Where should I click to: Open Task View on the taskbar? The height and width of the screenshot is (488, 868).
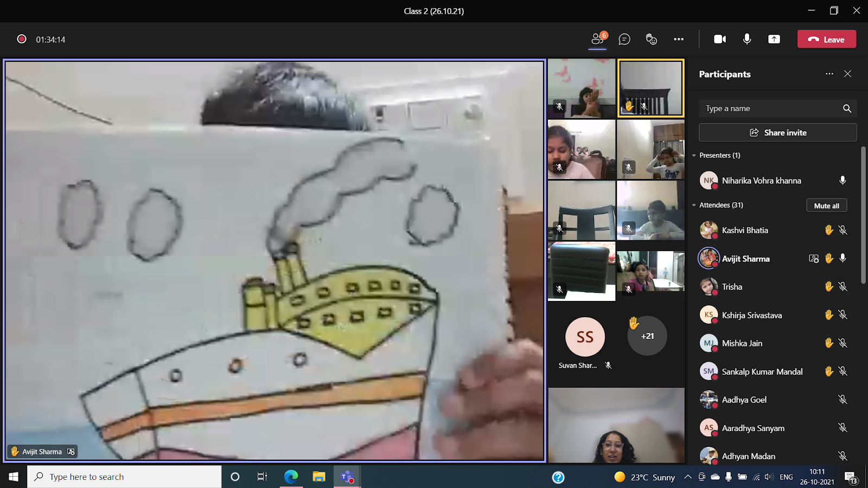click(x=263, y=477)
